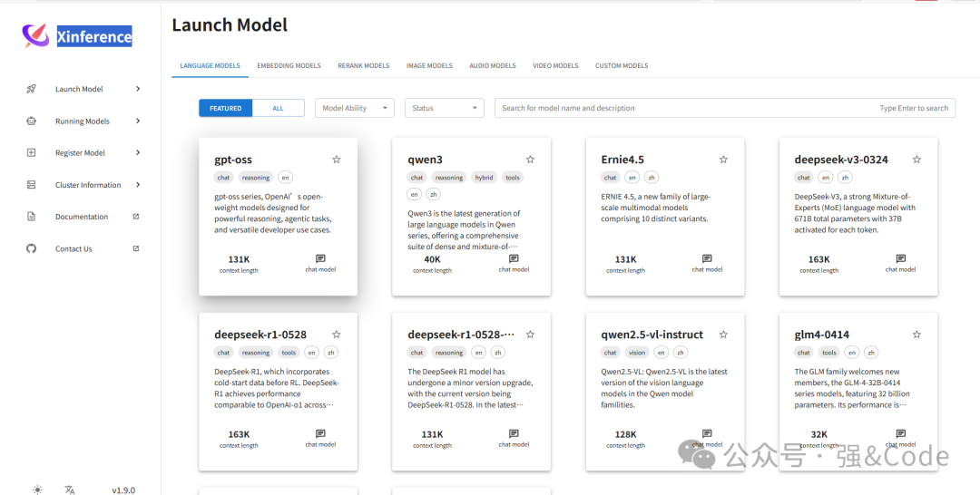Click the Xinference logo icon
The width and height of the screenshot is (980, 495).
coord(35,35)
